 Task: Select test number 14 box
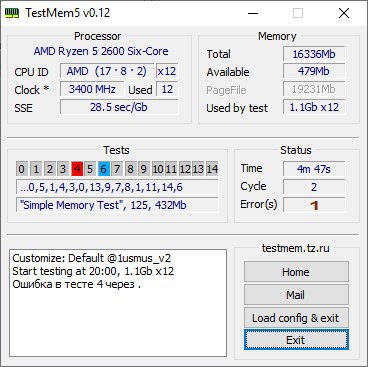click(212, 169)
